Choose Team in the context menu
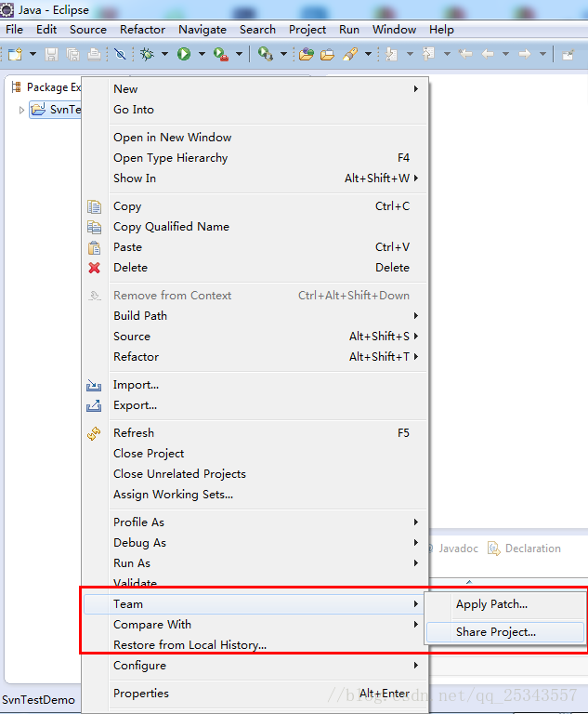This screenshot has height=714, width=588. [x=255, y=604]
